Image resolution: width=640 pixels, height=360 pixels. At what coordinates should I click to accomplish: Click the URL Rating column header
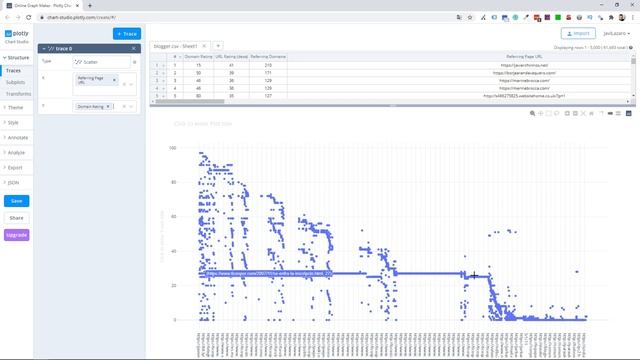[231, 57]
